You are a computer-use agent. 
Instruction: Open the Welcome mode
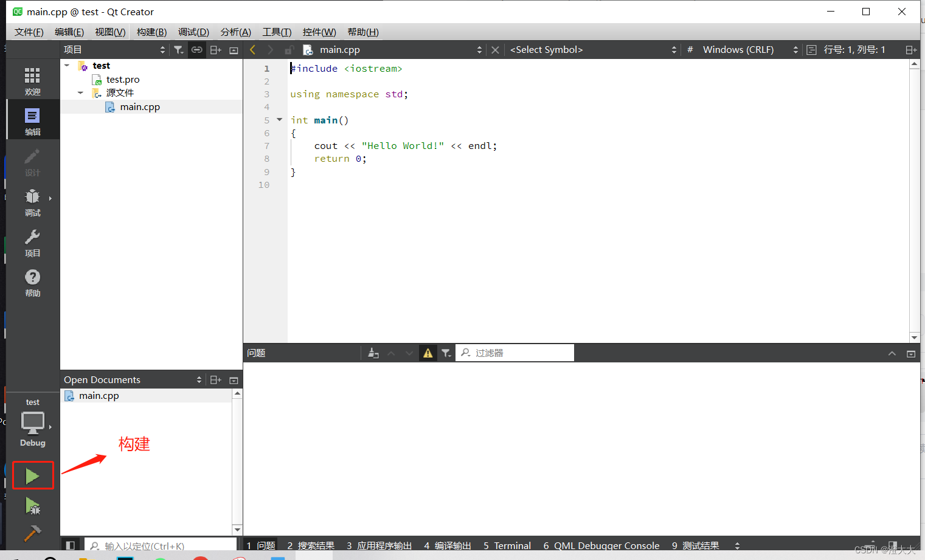coord(33,81)
